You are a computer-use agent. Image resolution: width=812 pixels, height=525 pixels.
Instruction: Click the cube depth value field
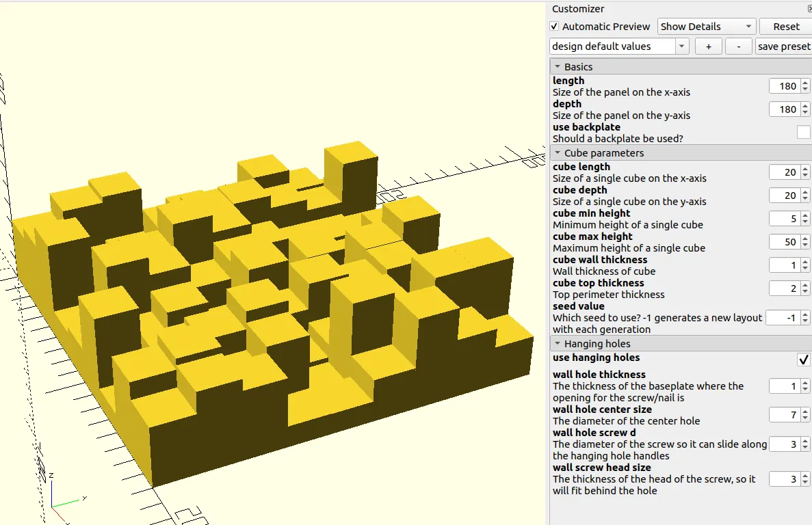tap(784, 196)
